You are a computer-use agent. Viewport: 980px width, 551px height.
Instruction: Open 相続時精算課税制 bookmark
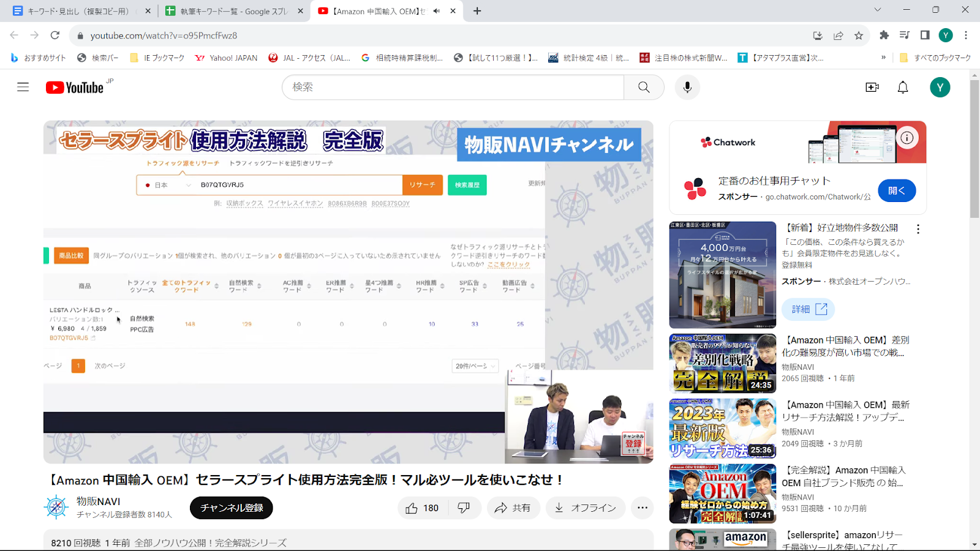[x=402, y=58]
